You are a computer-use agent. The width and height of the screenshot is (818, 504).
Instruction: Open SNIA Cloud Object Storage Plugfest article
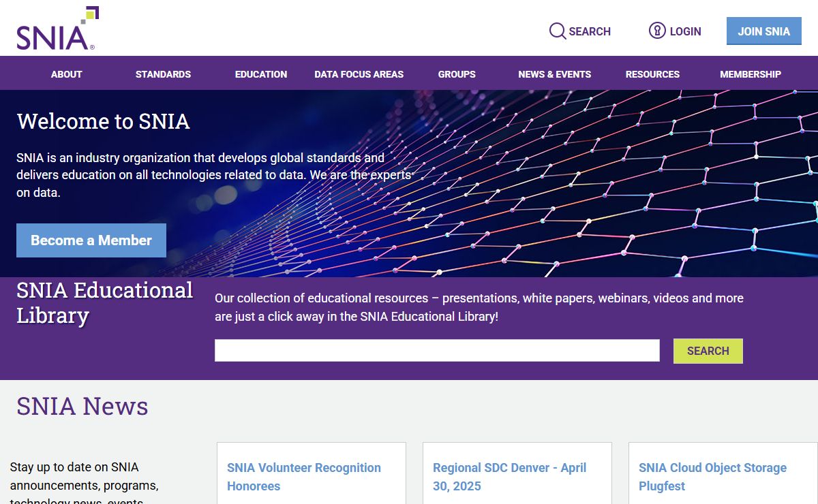point(712,477)
